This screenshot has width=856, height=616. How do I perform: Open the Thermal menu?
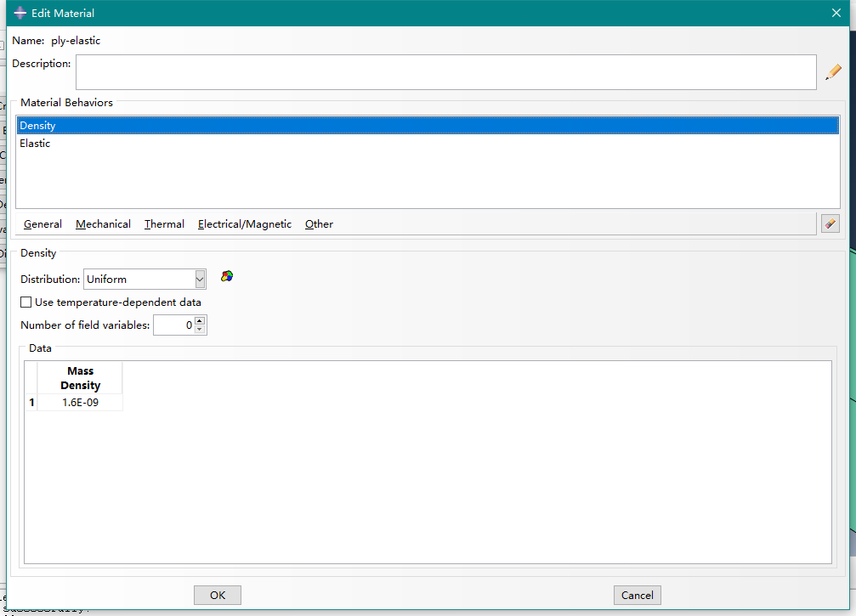tap(164, 224)
